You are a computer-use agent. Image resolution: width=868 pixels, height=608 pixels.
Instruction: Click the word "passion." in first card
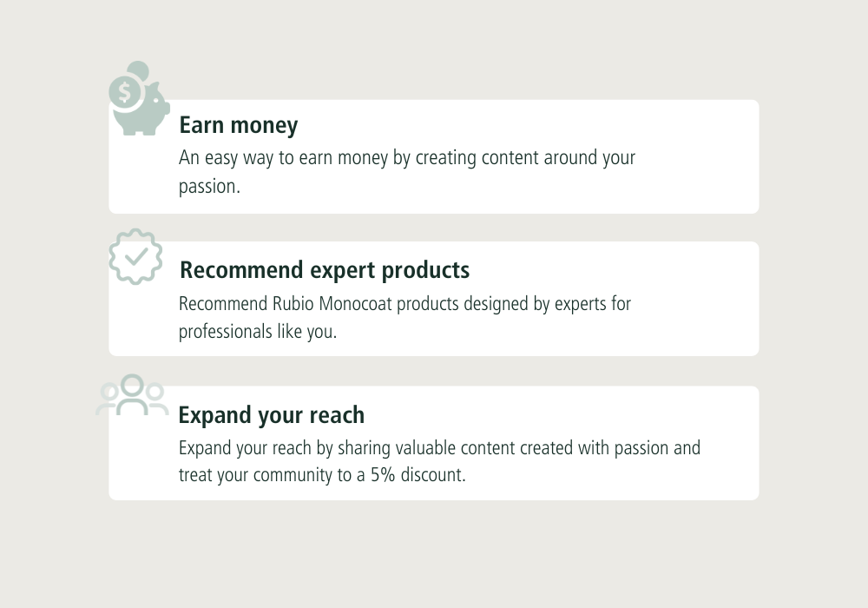[x=209, y=186]
